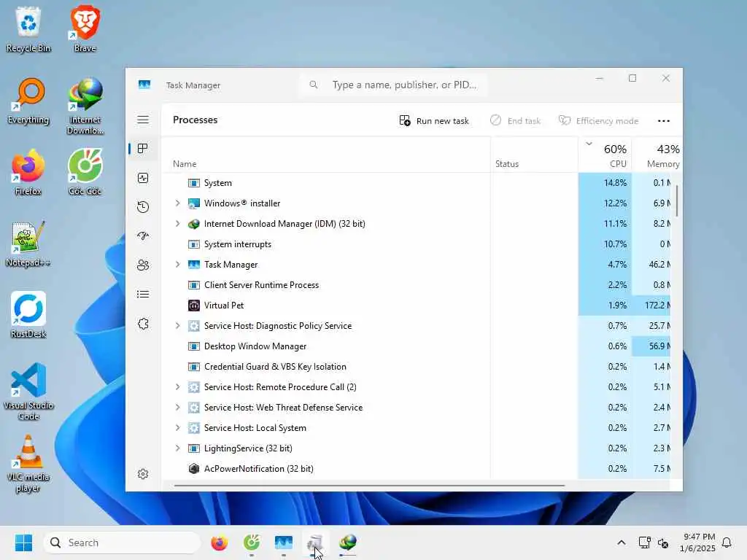Show hidden system tray icons chevron

point(622,542)
